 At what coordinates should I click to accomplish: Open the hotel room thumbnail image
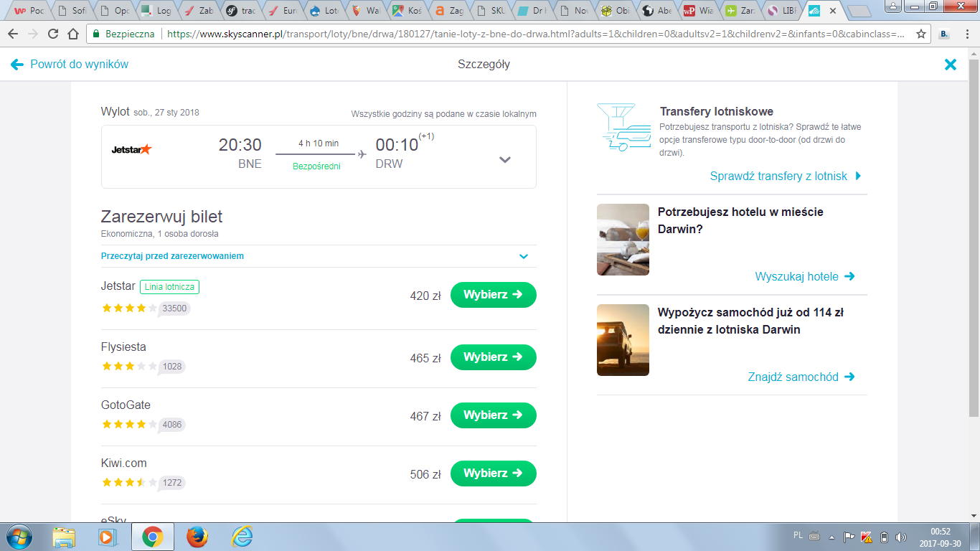(623, 240)
